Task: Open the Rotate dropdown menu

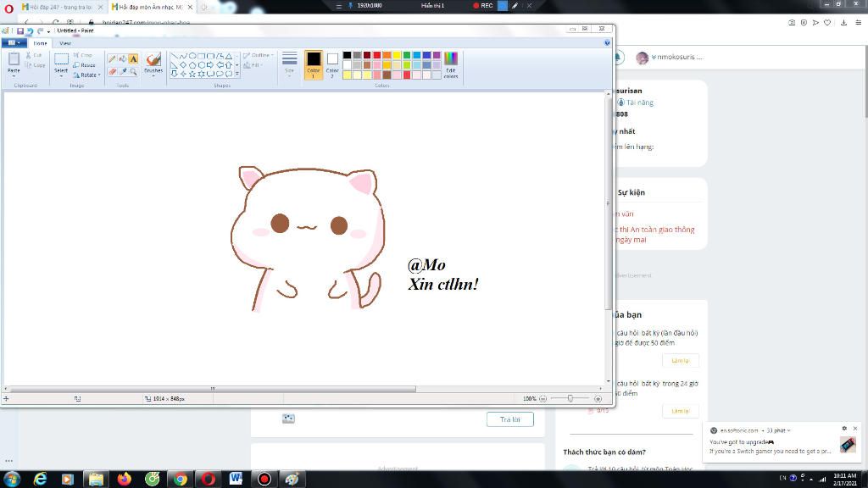Action: pyautogui.click(x=87, y=75)
